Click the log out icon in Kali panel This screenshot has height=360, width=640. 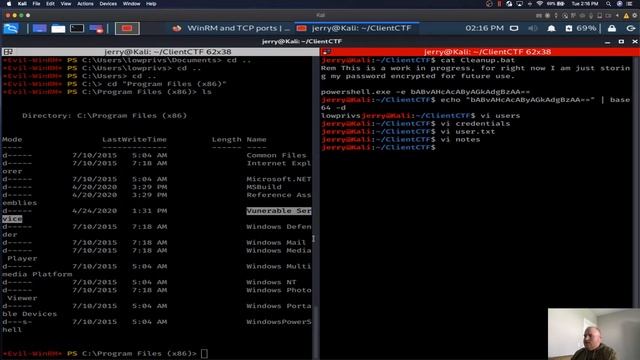tap(631, 28)
